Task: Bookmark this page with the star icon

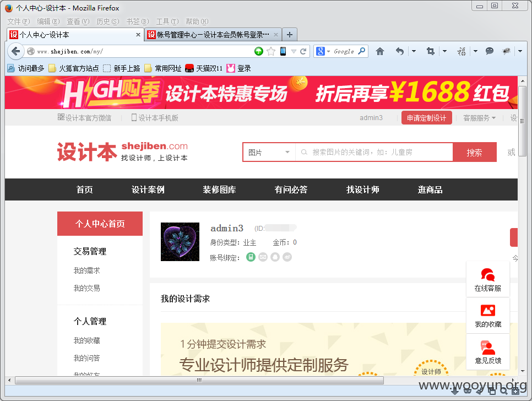Action: pyautogui.click(x=271, y=51)
